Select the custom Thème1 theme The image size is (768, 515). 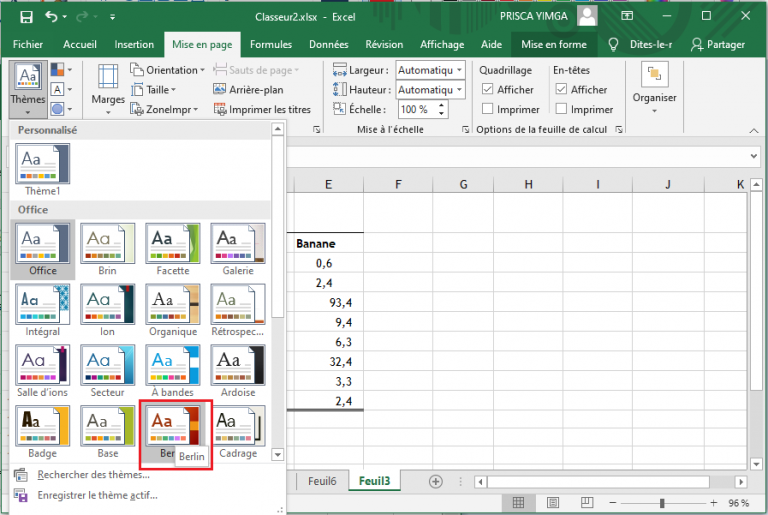43,170
